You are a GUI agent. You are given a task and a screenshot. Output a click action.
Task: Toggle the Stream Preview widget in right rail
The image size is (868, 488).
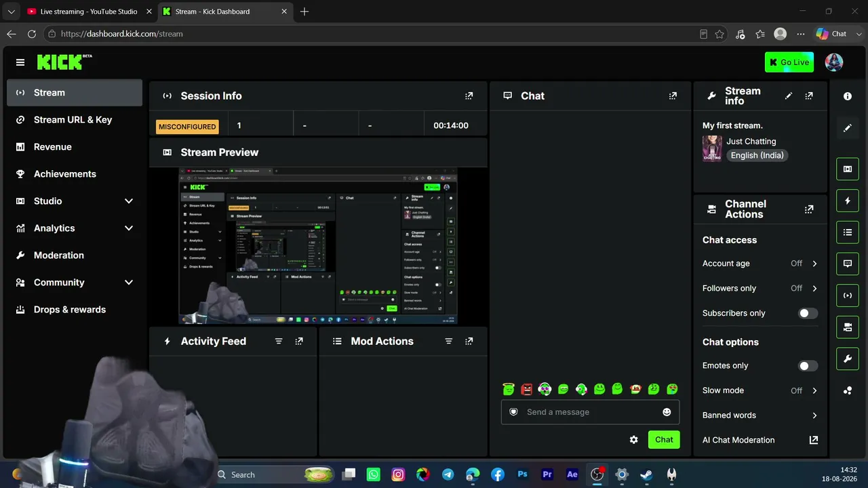pyautogui.click(x=848, y=169)
